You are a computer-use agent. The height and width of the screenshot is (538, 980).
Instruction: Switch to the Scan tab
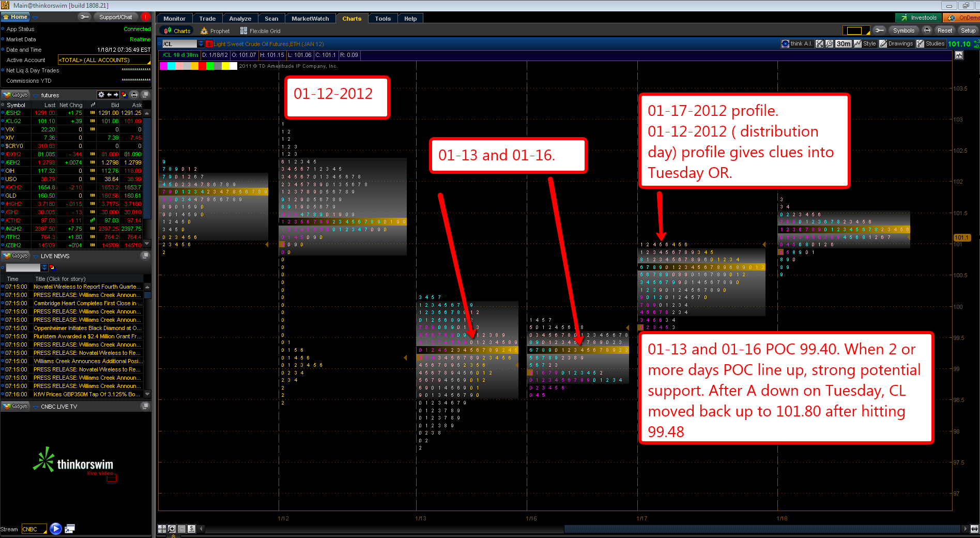click(x=271, y=19)
